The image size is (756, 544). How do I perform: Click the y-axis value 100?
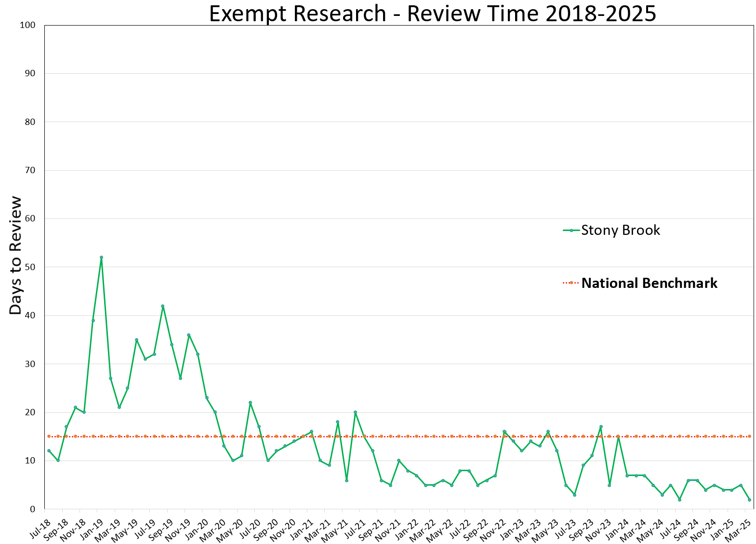click(28, 25)
